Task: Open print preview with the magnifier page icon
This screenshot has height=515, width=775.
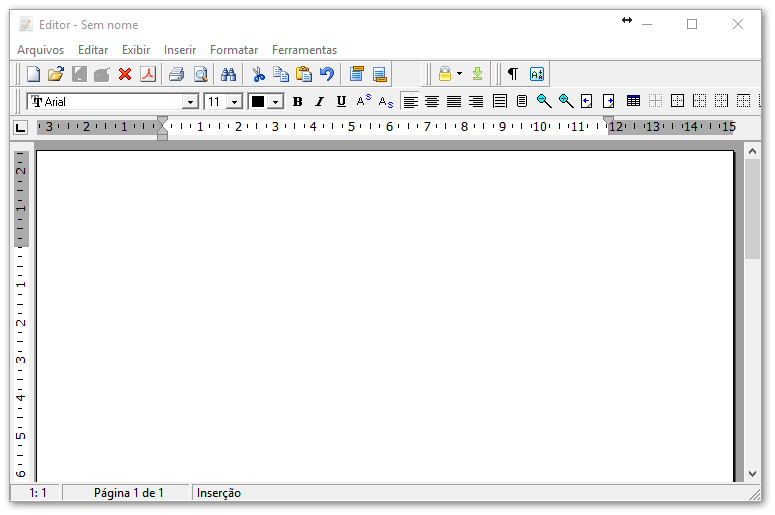Action: [201, 74]
